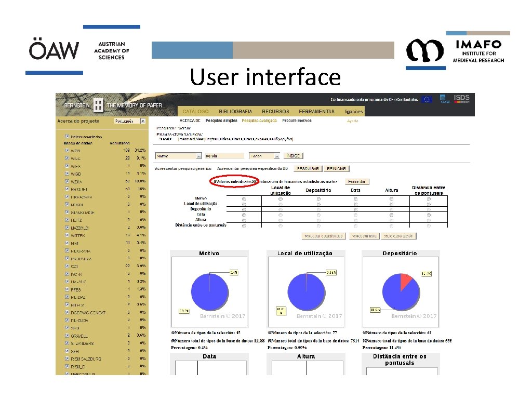Open the ligações menu tab

point(353,112)
